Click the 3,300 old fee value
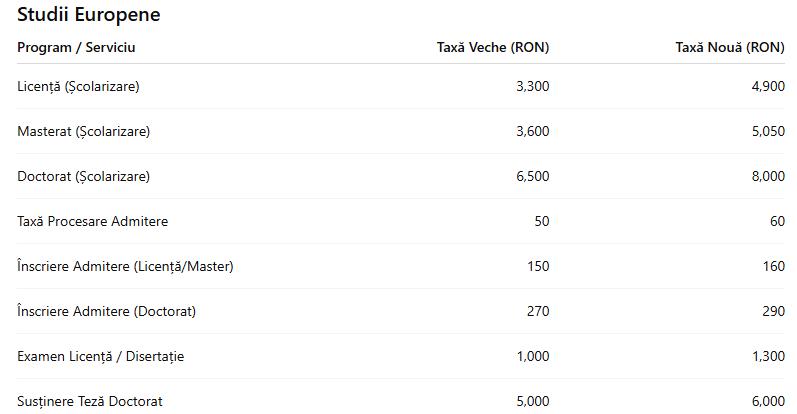This screenshot has width=797, height=414. (532, 86)
